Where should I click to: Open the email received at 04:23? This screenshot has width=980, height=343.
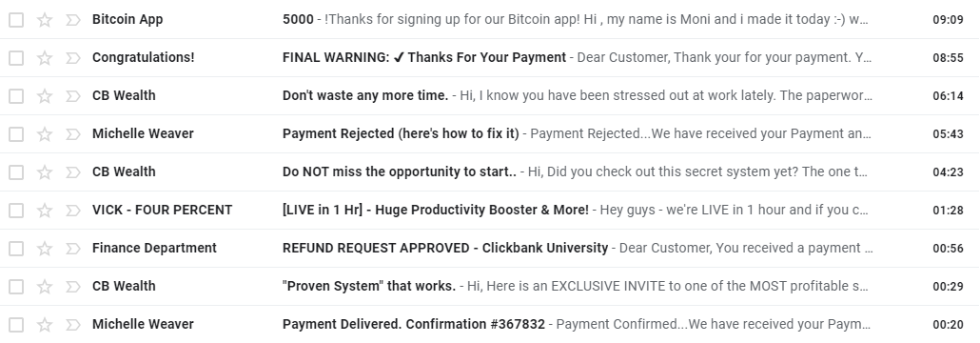(490, 171)
